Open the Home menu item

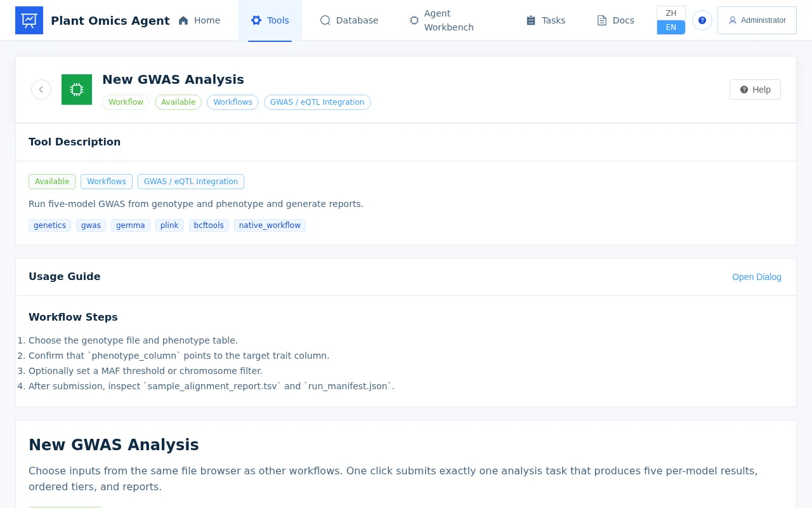tap(199, 20)
